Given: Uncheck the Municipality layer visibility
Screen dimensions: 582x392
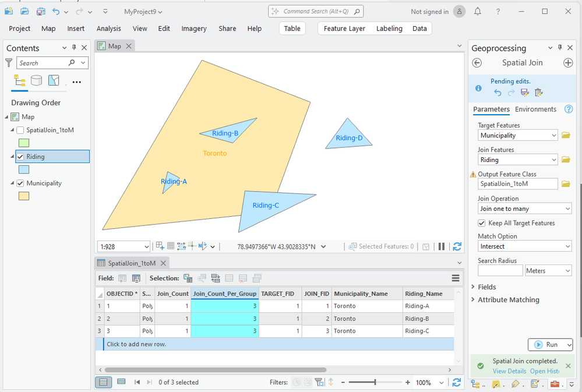Looking at the screenshot, I should tap(20, 183).
